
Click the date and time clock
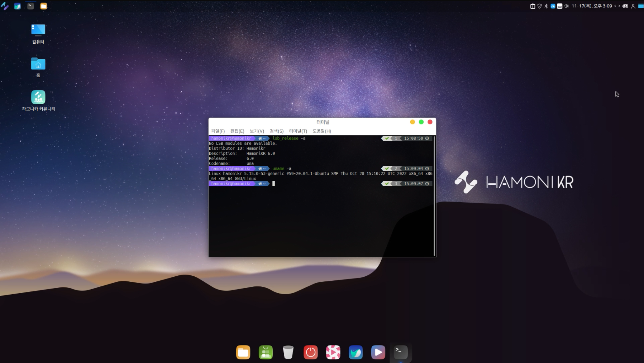[x=592, y=6]
